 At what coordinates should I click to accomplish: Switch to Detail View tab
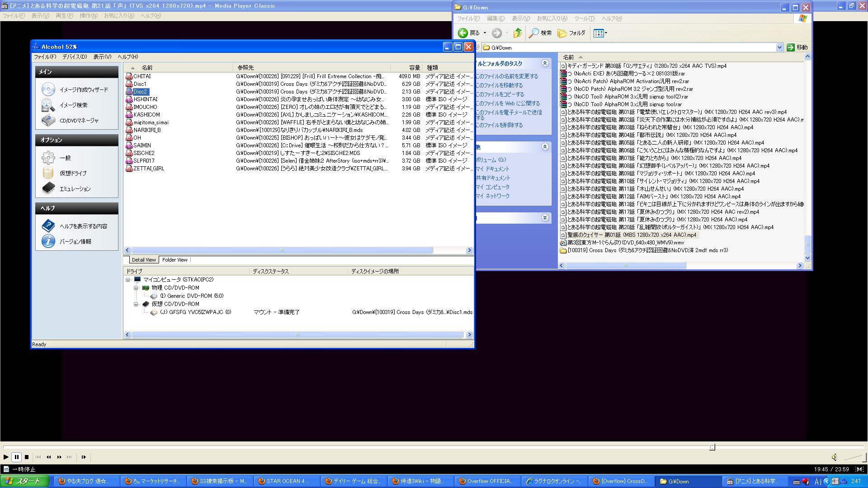(144, 260)
